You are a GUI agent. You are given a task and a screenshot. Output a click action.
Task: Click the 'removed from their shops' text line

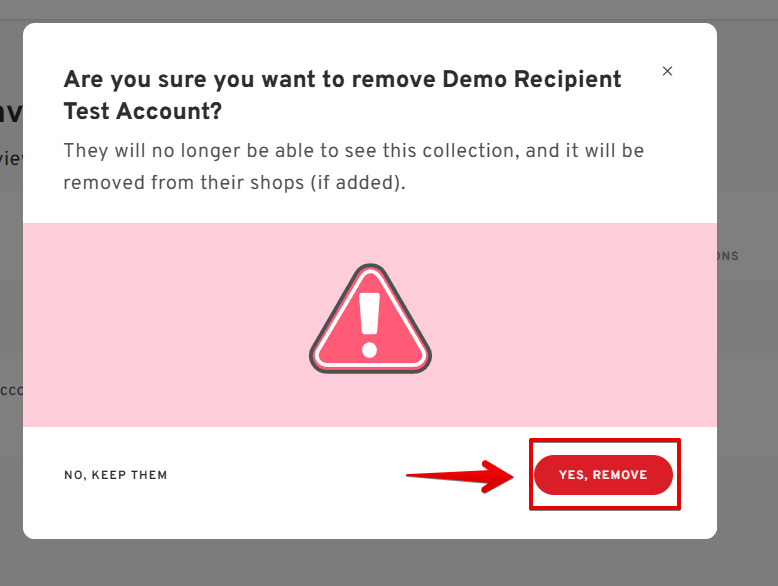click(235, 183)
